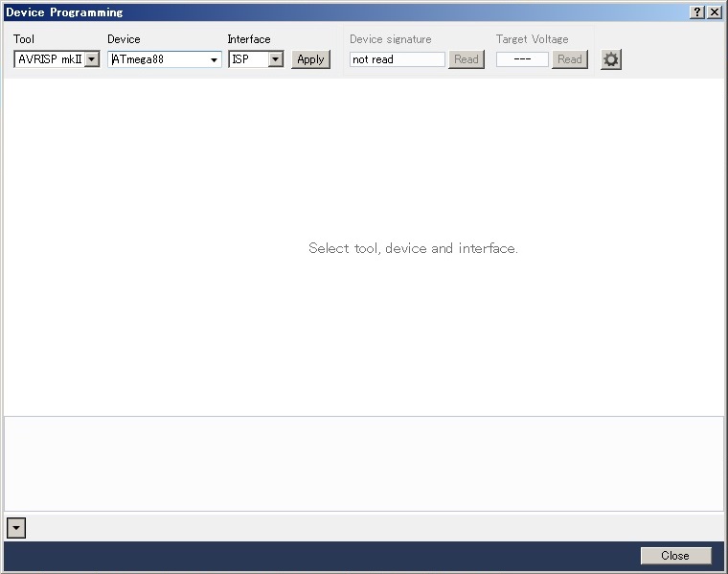The width and height of the screenshot is (728, 574).
Task: Select the Device signature field 'not read'
Action: pos(397,59)
